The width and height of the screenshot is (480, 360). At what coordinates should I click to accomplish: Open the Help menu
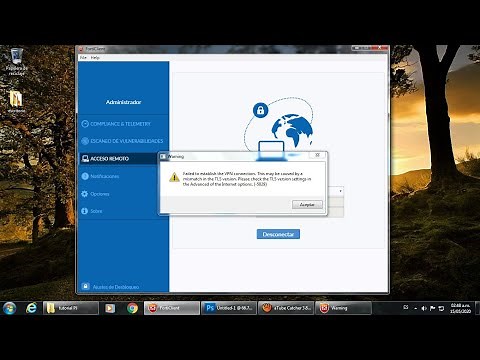pos(95,57)
